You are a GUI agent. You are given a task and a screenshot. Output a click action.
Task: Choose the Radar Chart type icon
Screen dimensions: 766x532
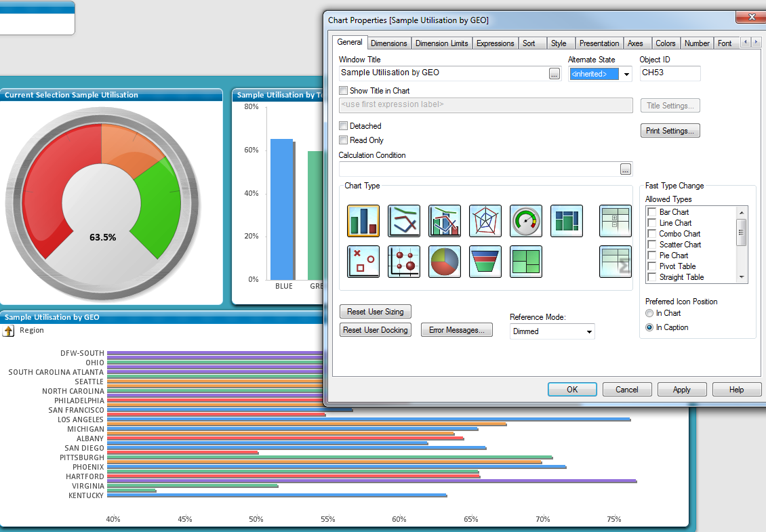pos(485,221)
